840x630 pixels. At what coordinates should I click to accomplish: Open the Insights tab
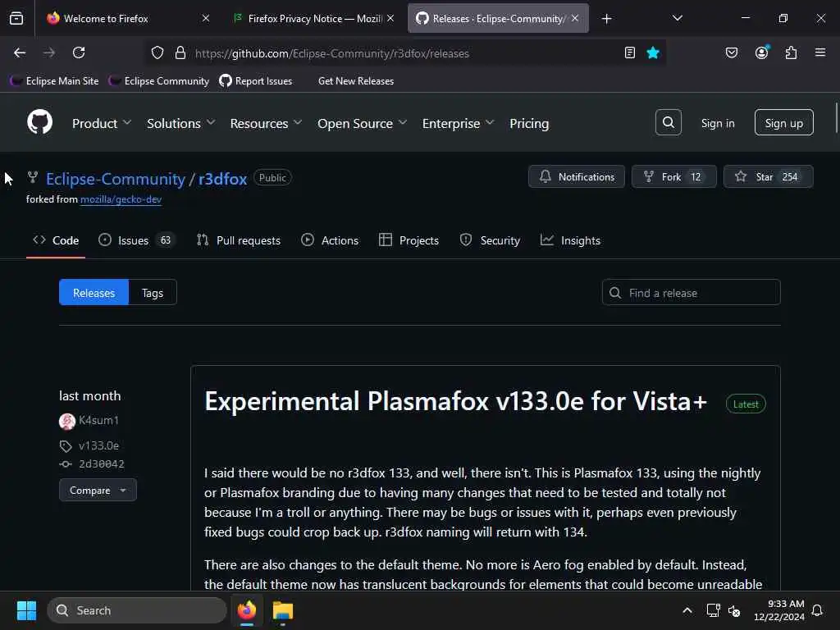pyautogui.click(x=571, y=240)
